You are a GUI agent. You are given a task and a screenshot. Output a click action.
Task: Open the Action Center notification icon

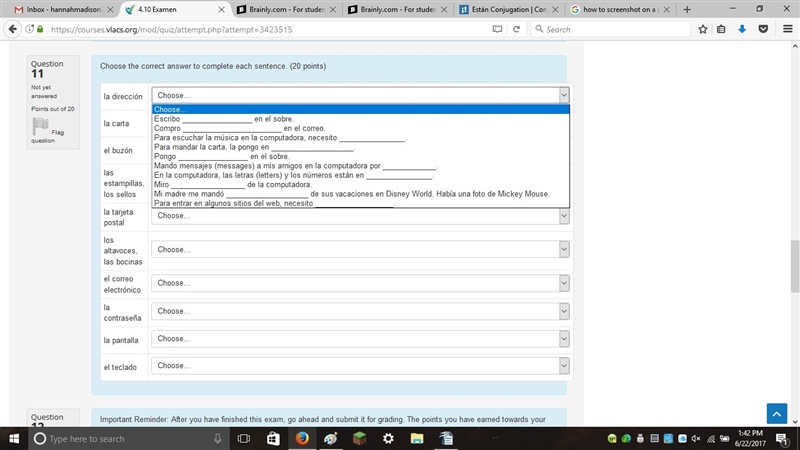pyautogui.click(x=782, y=438)
